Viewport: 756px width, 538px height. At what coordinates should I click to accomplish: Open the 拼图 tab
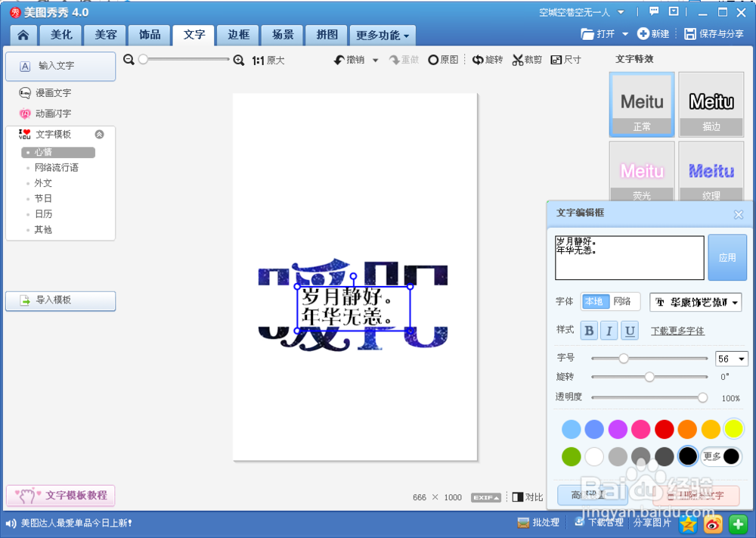tap(327, 35)
